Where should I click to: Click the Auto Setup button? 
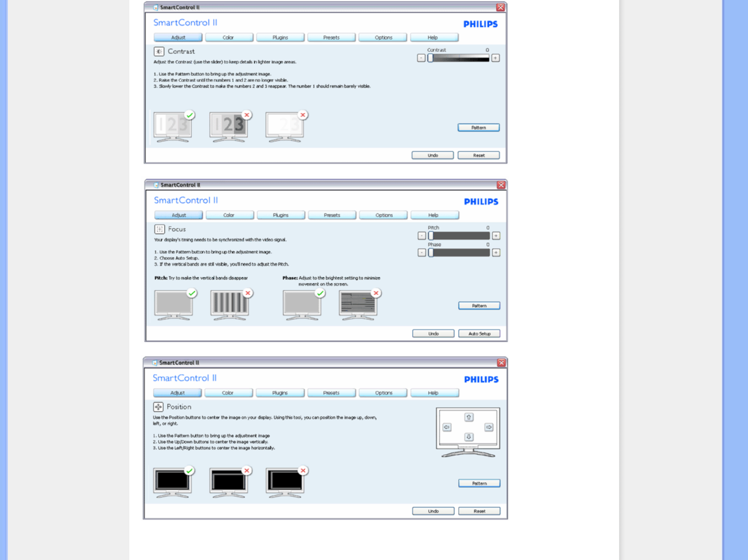click(x=479, y=333)
